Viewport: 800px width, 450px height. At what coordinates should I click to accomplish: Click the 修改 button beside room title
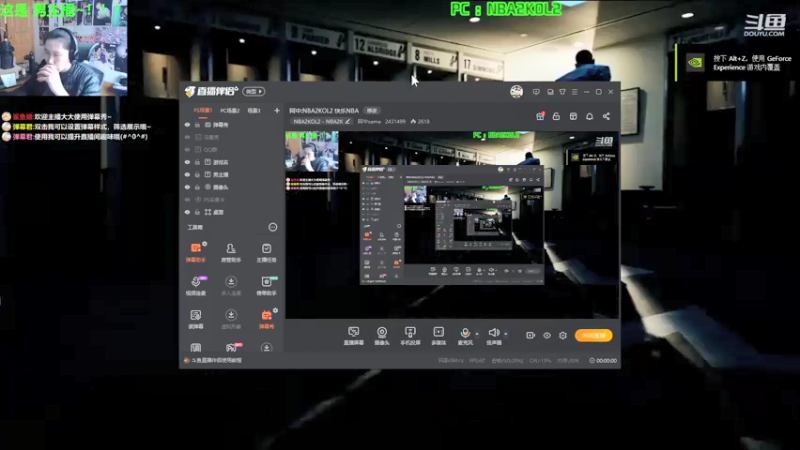click(x=372, y=111)
